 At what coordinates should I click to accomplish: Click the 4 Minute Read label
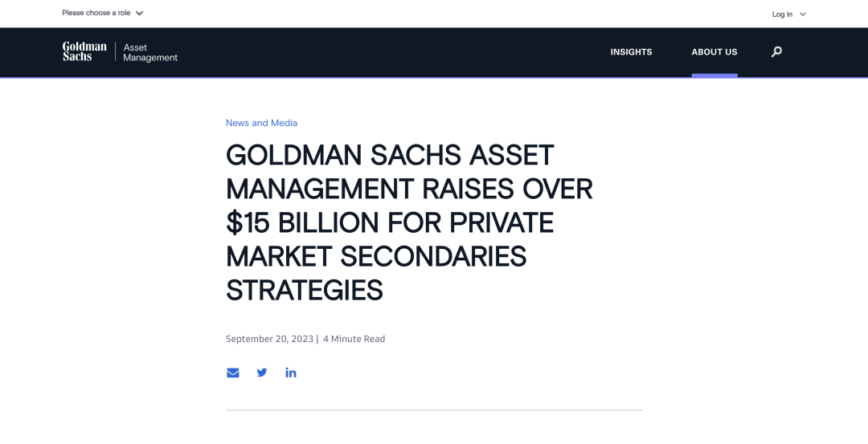tap(354, 339)
